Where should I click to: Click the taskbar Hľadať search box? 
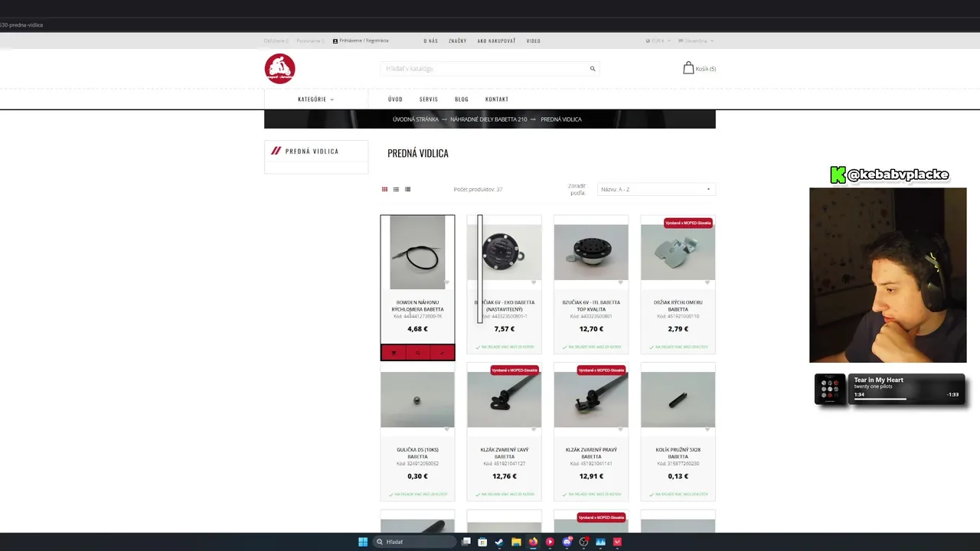tap(413, 542)
